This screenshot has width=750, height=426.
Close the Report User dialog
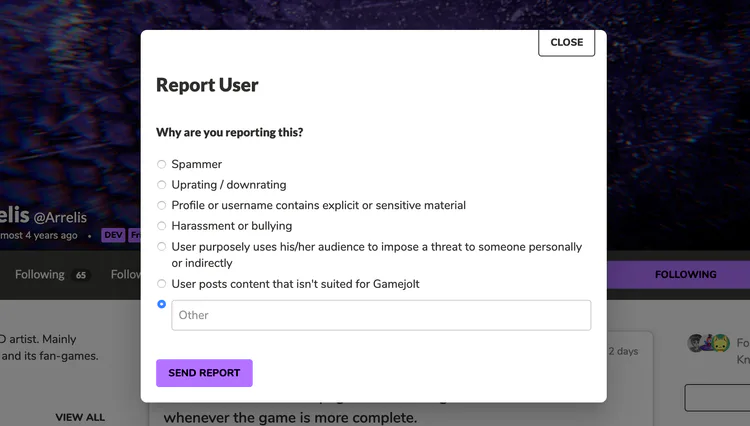click(566, 42)
